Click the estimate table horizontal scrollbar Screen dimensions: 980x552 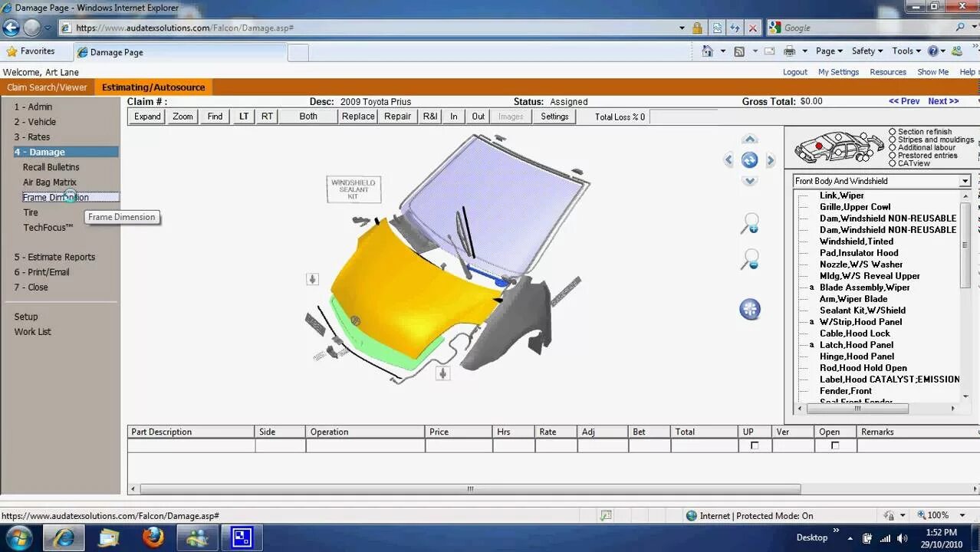coord(470,489)
